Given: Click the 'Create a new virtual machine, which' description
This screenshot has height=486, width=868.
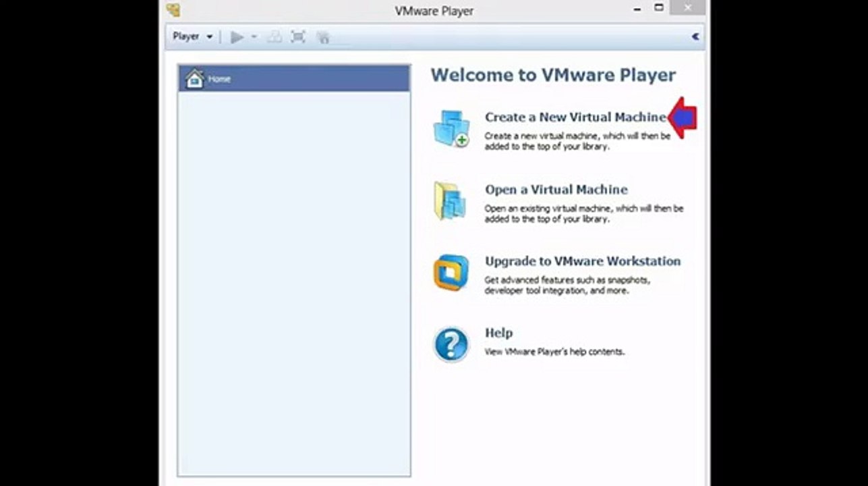Looking at the screenshot, I should point(577,141).
